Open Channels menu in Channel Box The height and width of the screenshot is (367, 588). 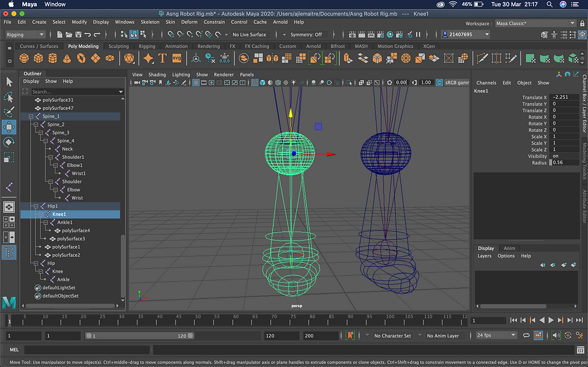[486, 83]
